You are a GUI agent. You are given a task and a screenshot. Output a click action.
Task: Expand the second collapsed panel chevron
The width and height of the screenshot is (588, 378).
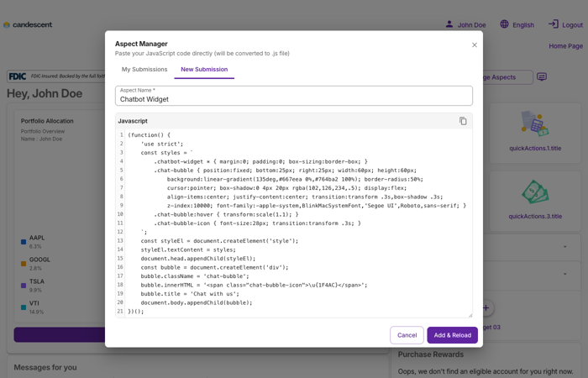coord(565,274)
